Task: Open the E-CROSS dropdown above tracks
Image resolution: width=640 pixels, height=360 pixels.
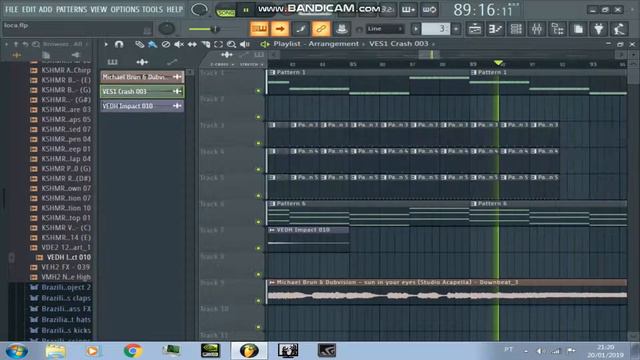Action: (x=222, y=64)
